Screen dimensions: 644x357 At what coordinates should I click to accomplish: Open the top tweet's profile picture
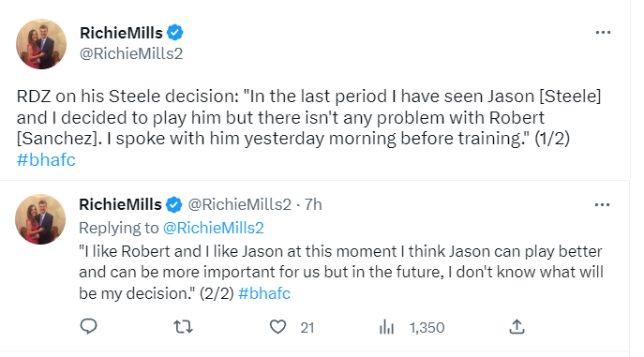click(x=41, y=44)
